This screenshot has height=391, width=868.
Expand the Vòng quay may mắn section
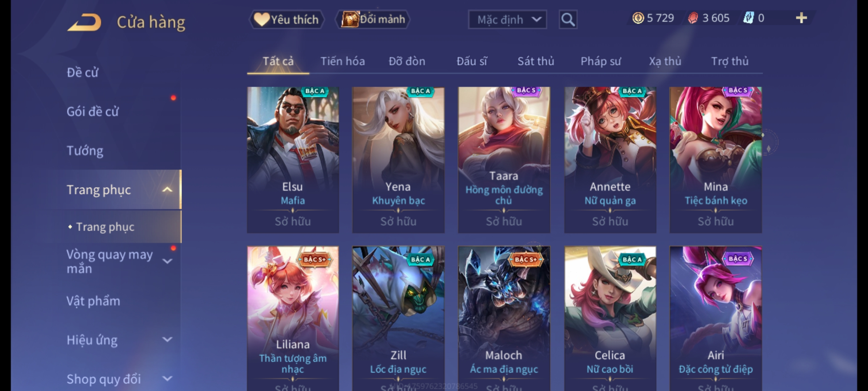[x=167, y=261]
